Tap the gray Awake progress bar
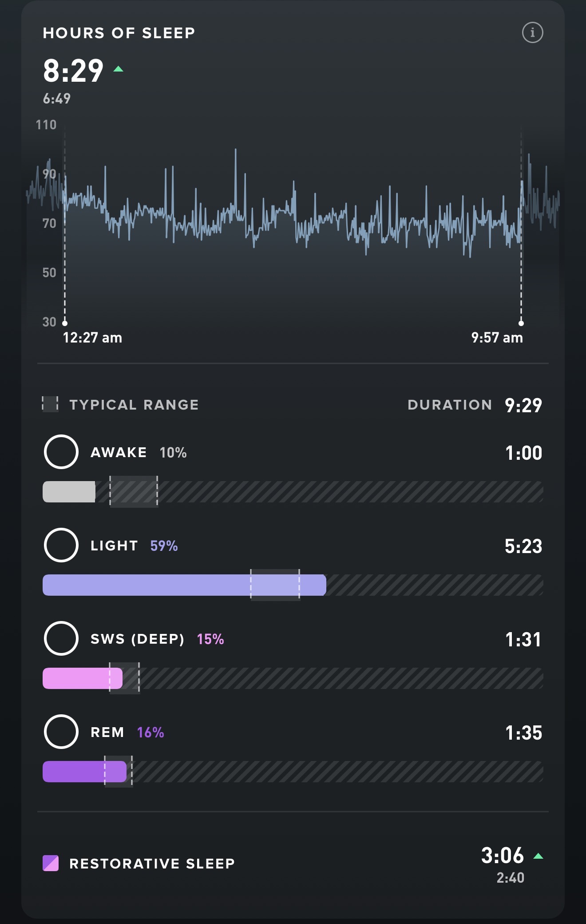The width and height of the screenshot is (586, 924). (x=69, y=492)
